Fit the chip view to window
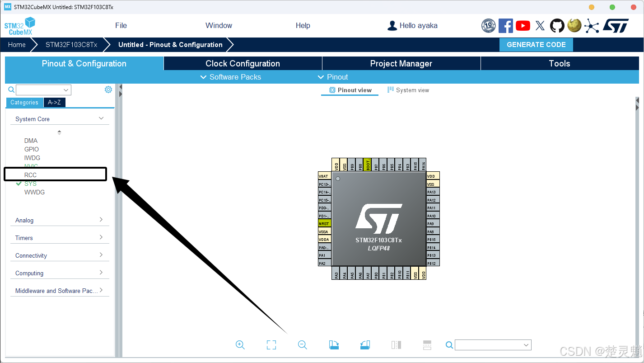 (271, 345)
